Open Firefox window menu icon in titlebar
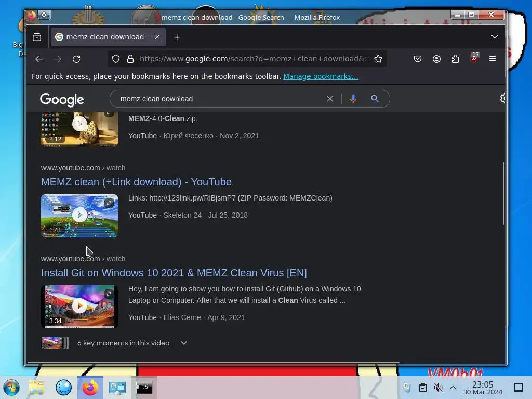The height and width of the screenshot is (399, 532). tap(31, 15)
